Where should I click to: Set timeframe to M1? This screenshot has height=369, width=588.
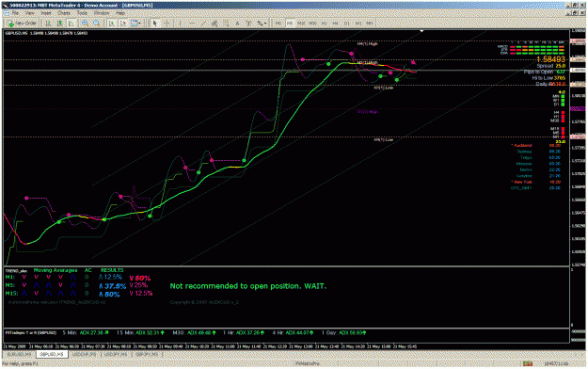tap(278, 24)
